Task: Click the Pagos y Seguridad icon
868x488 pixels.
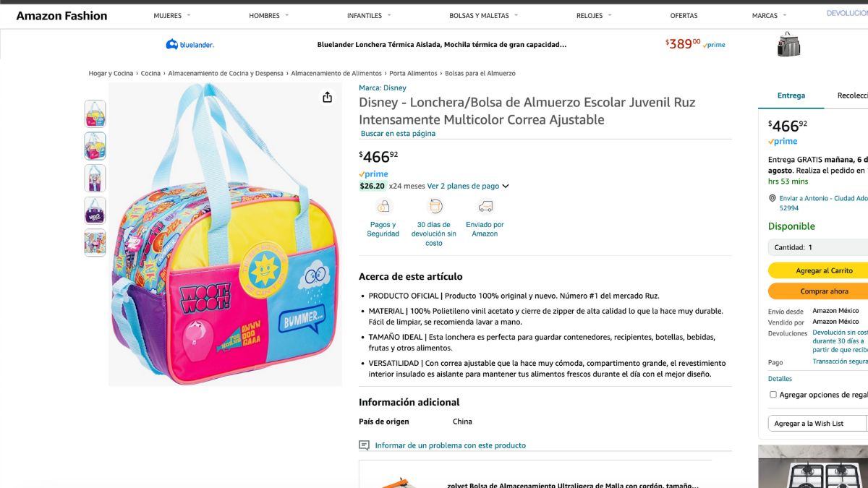Action: 383,207
